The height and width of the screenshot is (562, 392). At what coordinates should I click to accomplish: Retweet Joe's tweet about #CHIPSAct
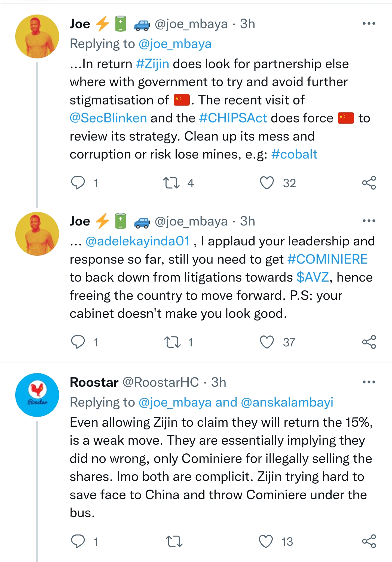(x=171, y=183)
